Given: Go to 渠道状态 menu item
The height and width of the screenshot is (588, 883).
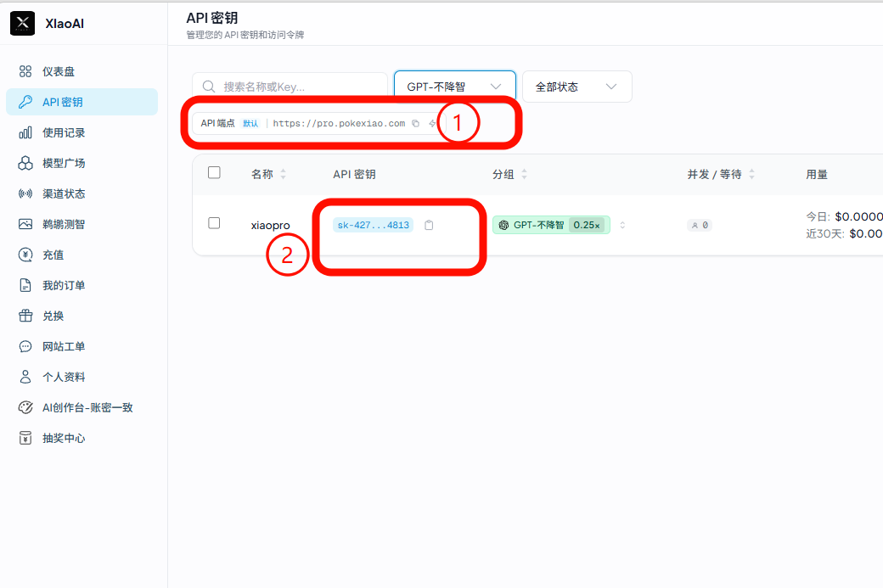Looking at the screenshot, I should coord(82,193).
